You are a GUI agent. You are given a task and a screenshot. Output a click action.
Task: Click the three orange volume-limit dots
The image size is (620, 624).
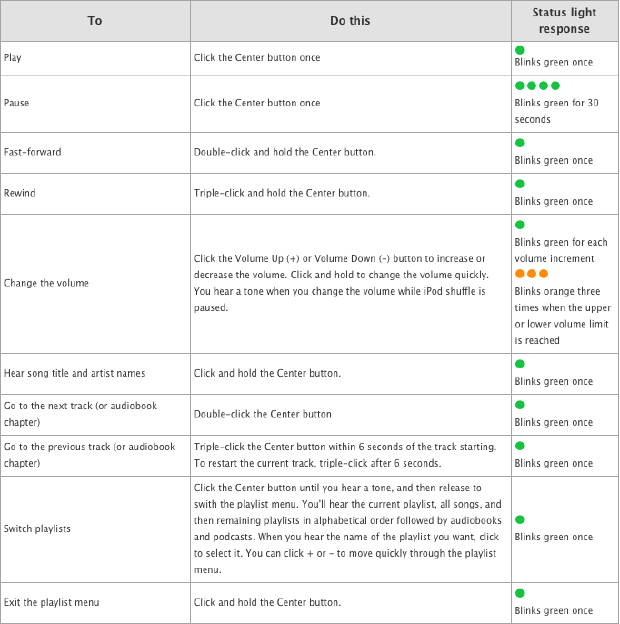point(531,273)
